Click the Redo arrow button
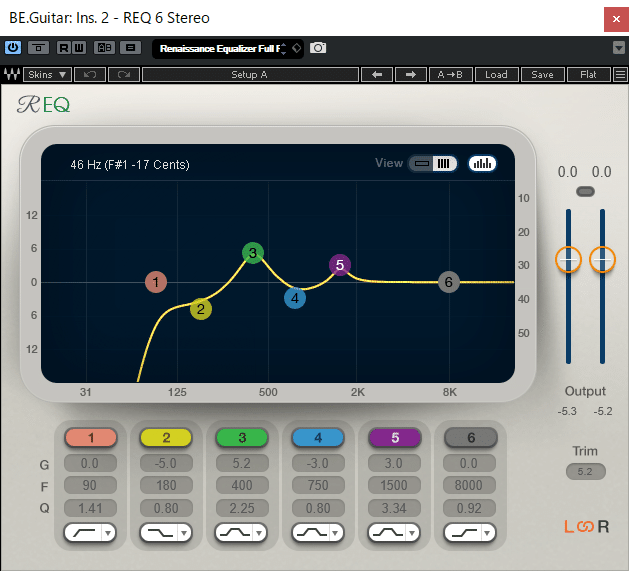Image resolution: width=629 pixels, height=571 pixels. 124,75
